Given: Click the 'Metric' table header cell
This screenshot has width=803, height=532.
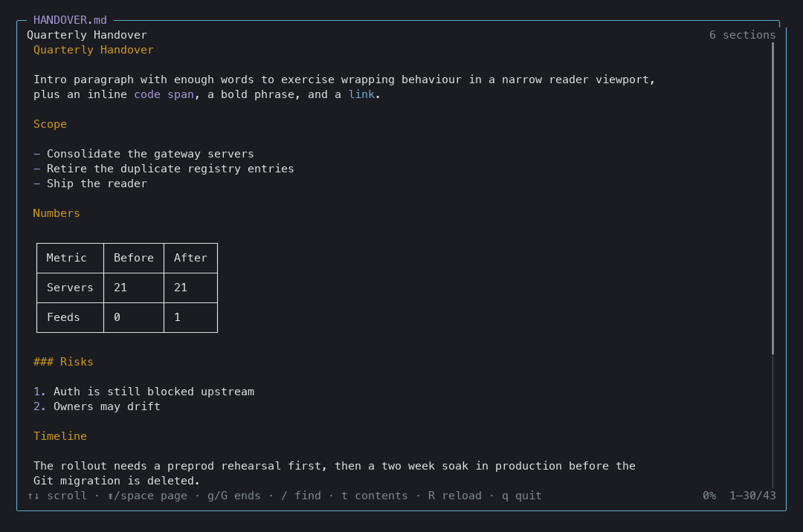Looking at the screenshot, I should [x=70, y=258].
